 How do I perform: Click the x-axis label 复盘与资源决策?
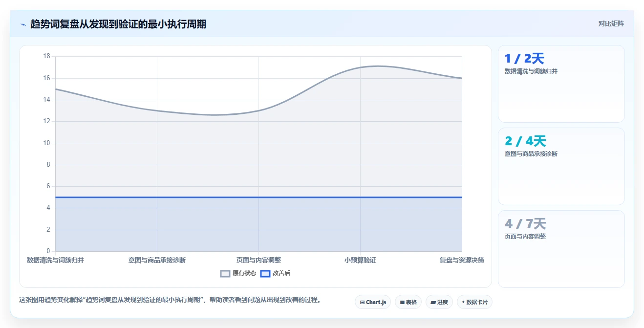[x=462, y=260]
